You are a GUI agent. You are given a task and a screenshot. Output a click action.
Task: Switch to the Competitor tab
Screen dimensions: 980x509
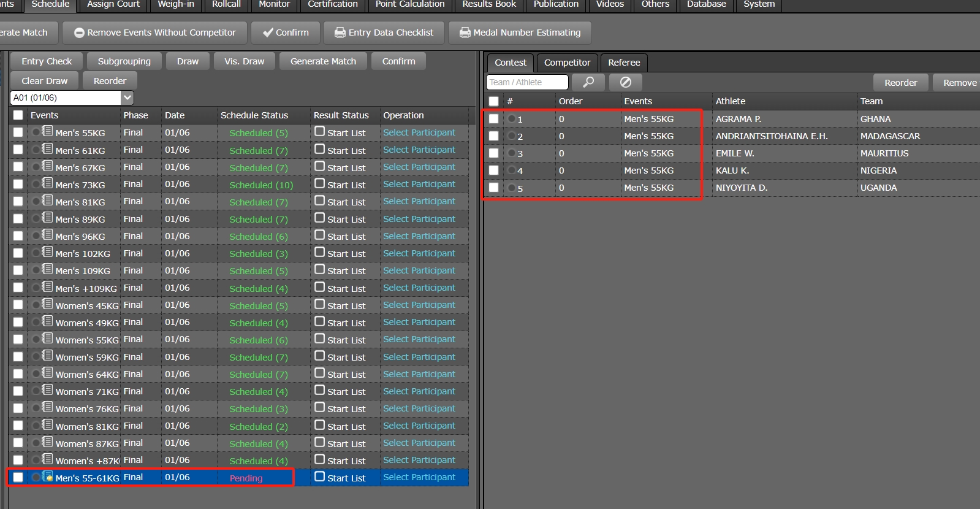tap(567, 63)
